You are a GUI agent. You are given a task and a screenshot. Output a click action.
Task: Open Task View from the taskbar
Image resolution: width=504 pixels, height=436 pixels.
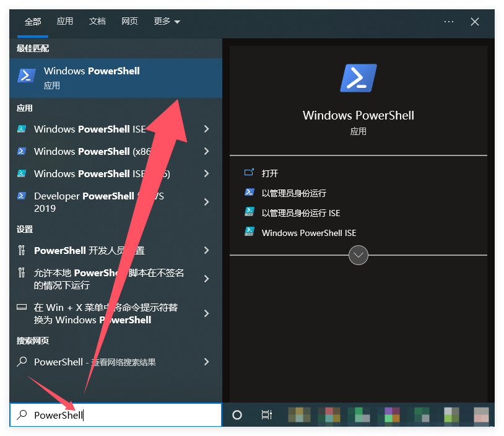(x=266, y=415)
